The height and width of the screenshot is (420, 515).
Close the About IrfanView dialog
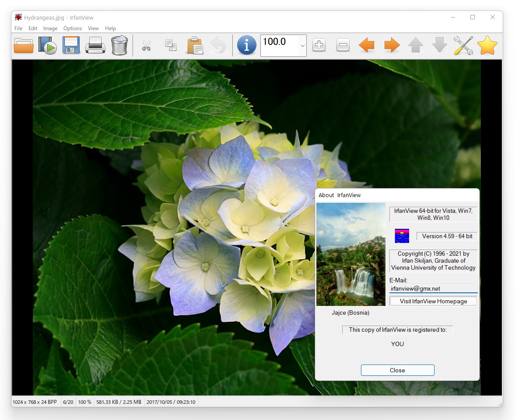point(397,370)
